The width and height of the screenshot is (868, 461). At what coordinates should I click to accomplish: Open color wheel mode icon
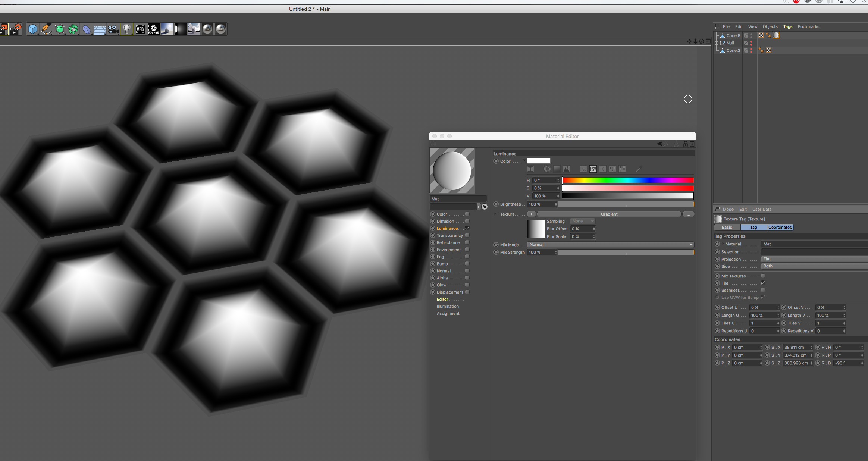547,169
